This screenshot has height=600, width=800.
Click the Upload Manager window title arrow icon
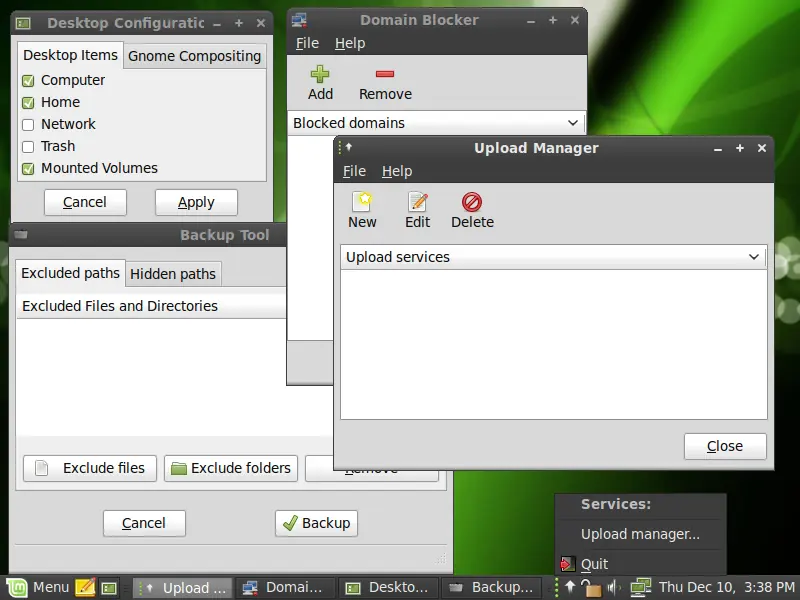(349, 147)
